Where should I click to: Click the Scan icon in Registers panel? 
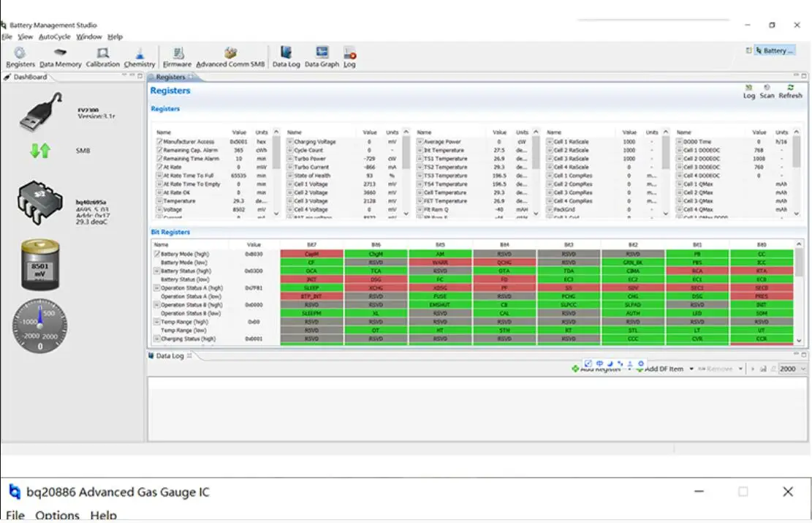767,91
